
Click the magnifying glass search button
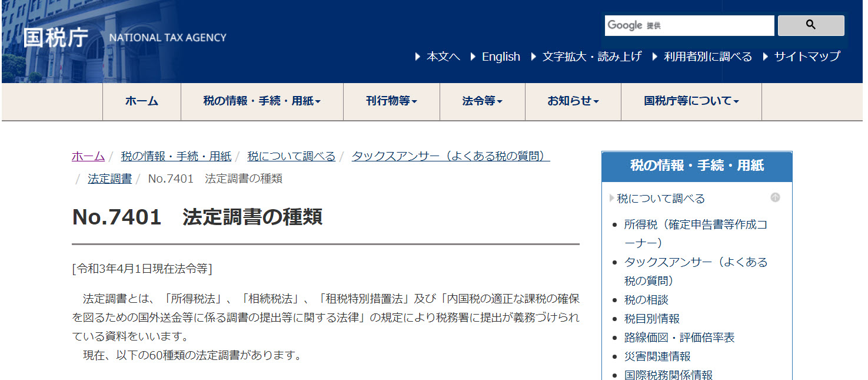coord(810,25)
